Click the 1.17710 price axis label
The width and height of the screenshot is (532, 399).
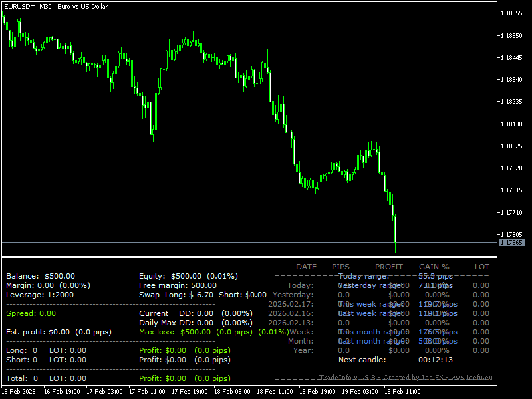pyautogui.click(x=511, y=213)
